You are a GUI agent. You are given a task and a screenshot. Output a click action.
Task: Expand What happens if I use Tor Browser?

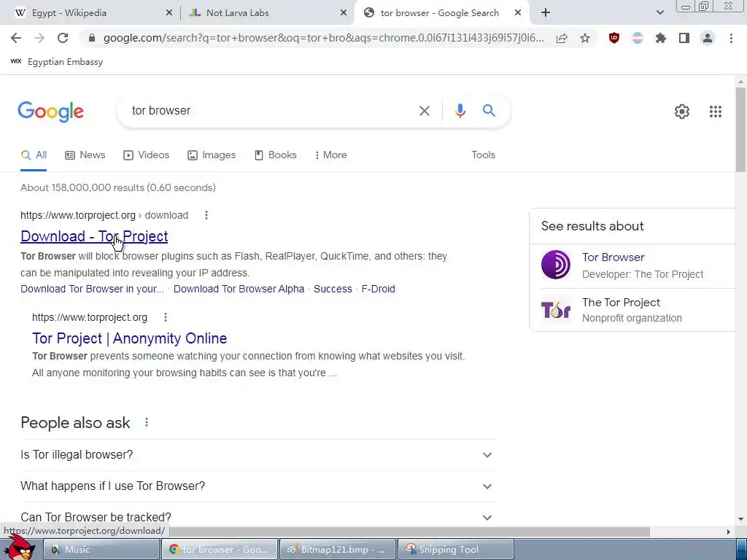tap(258, 486)
